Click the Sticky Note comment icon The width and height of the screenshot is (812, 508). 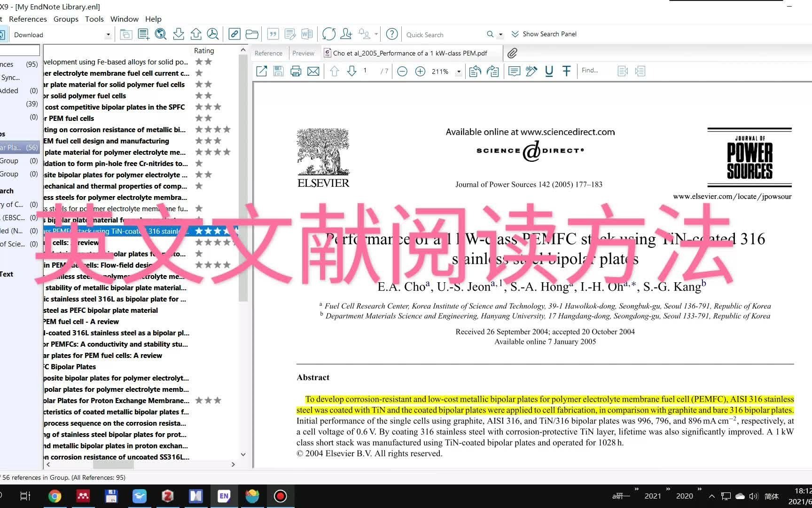coord(514,71)
